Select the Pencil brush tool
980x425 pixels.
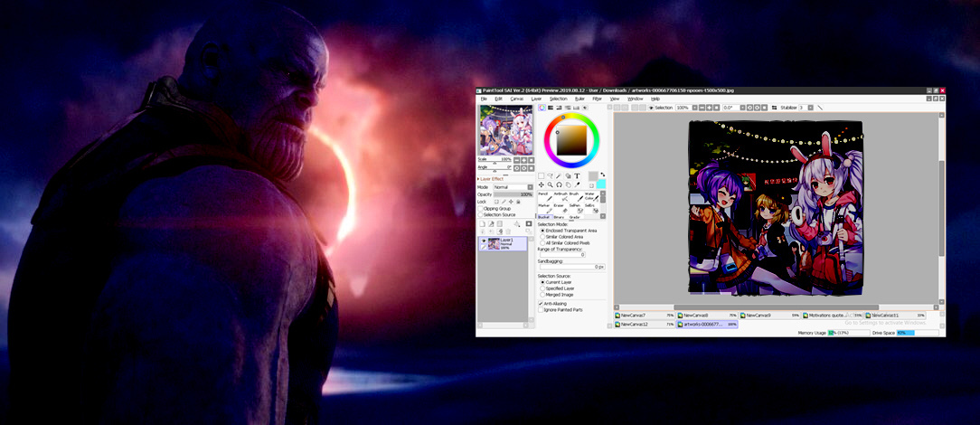(x=545, y=197)
